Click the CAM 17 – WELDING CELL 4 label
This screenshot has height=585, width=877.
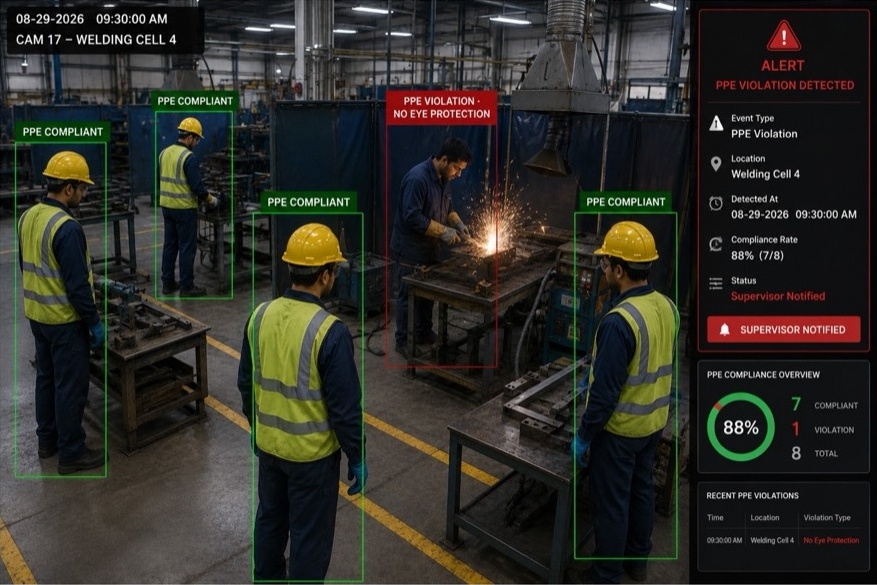[96, 40]
